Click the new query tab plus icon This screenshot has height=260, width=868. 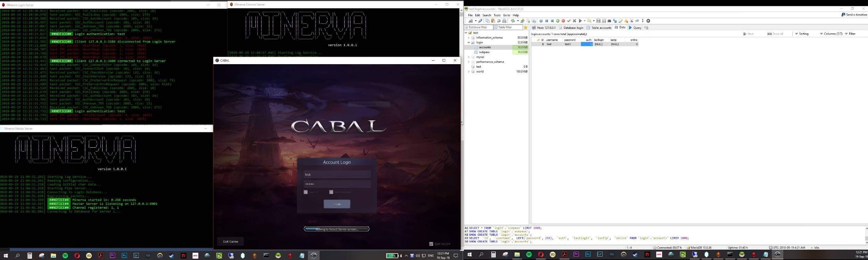(x=646, y=28)
